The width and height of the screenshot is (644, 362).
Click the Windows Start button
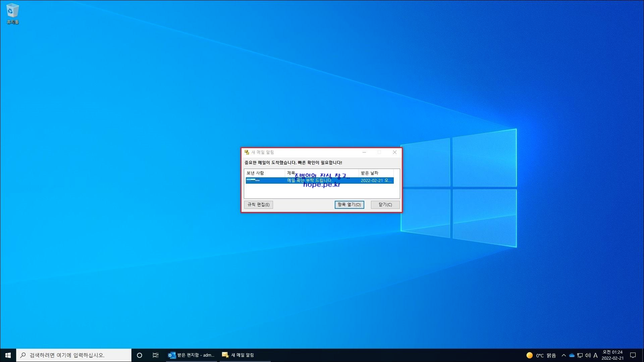pos(8,355)
